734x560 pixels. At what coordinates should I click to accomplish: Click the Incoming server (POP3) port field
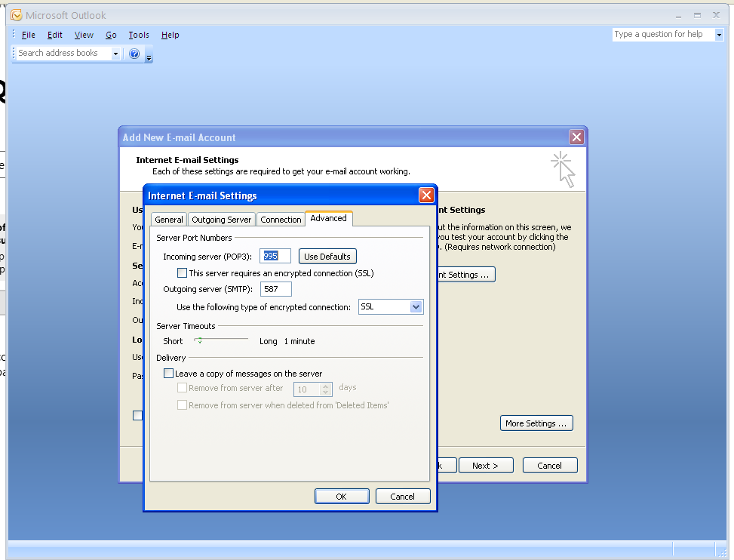pyautogui.click(x=275, y=256)
